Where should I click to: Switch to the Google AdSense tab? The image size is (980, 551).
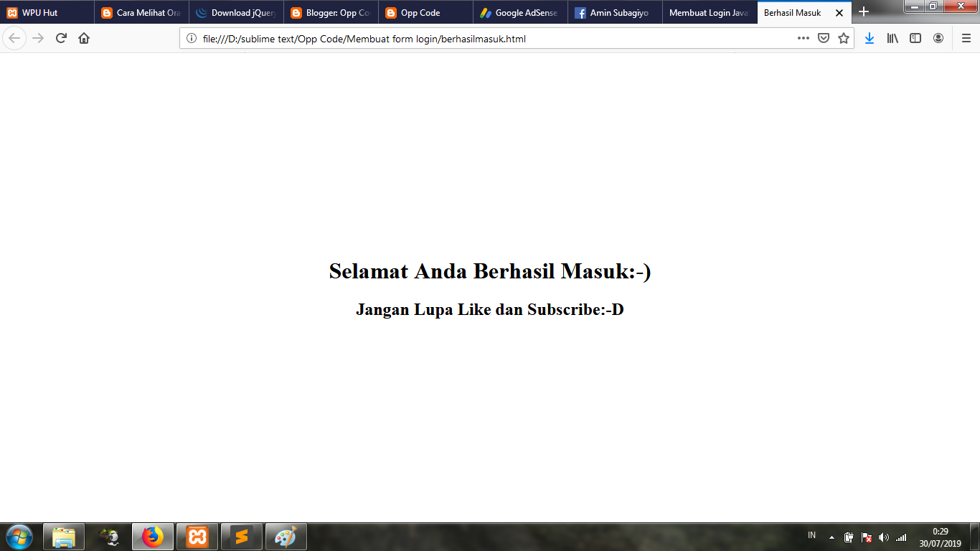pos(520,12)
